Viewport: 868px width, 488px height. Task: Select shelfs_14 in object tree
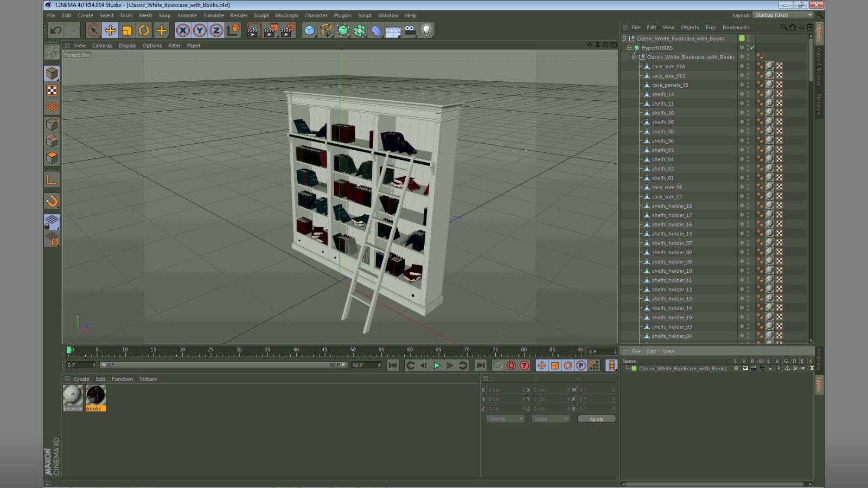coord(663,94)
